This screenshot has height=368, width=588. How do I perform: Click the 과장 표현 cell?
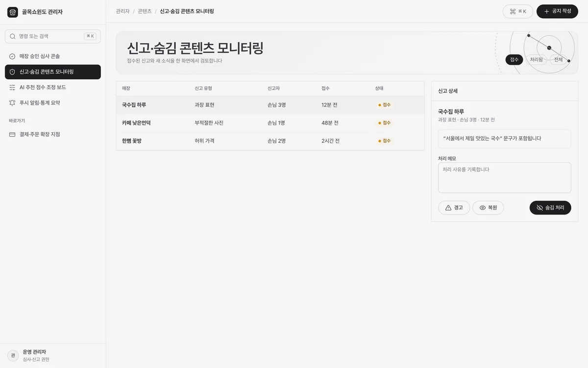204,105
